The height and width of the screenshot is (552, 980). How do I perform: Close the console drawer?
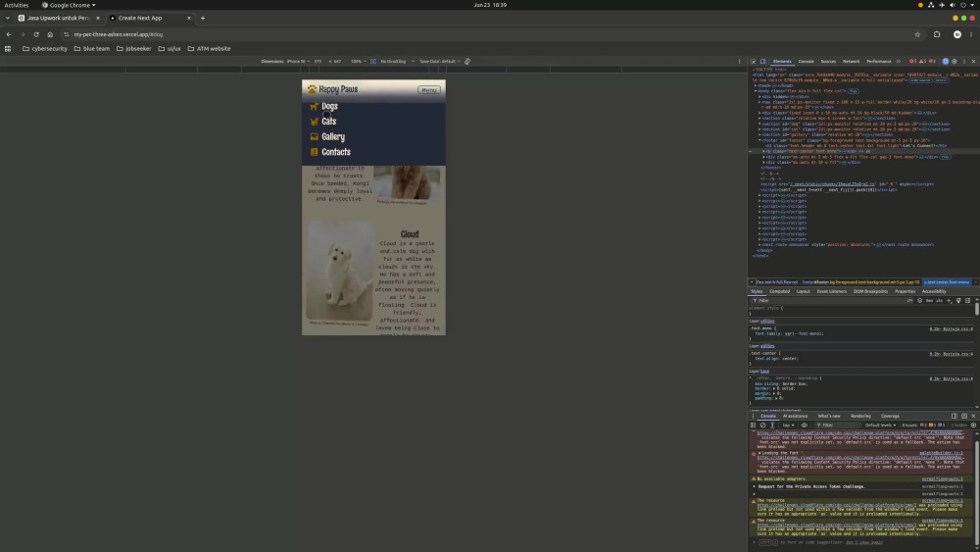(x=973, y=416)
